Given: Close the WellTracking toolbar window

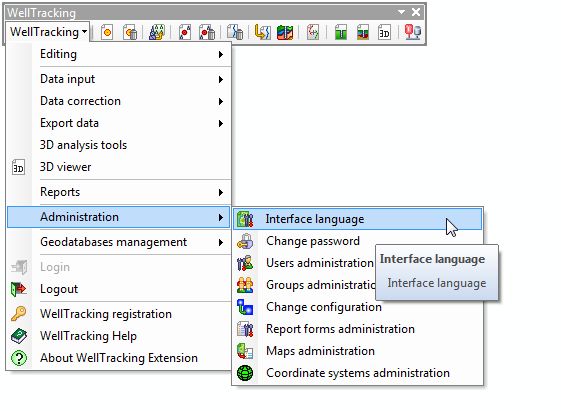Looking at the screenshot, I should pos(416,12).
